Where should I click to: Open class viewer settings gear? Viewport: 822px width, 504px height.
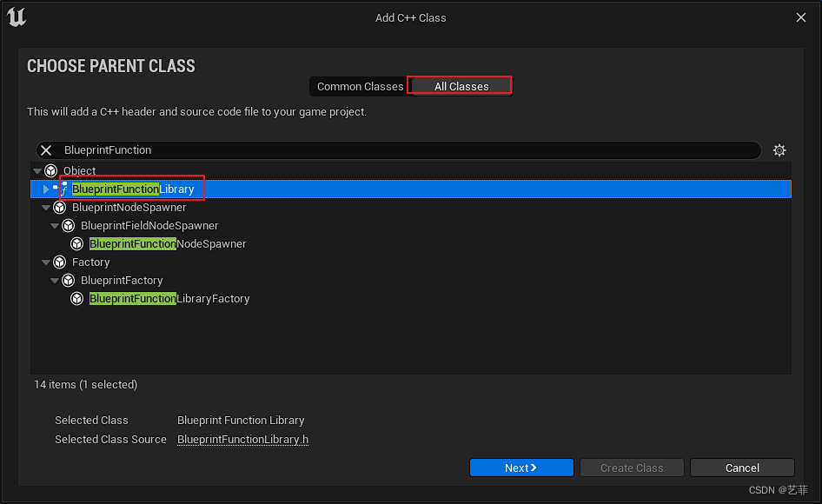779,150
